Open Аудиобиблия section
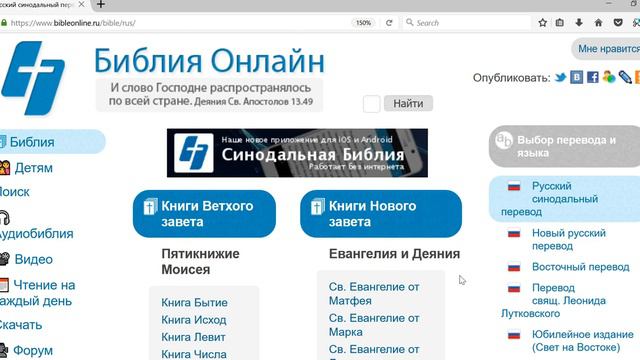This screenshot has height=360, width=640. (37, 234)
